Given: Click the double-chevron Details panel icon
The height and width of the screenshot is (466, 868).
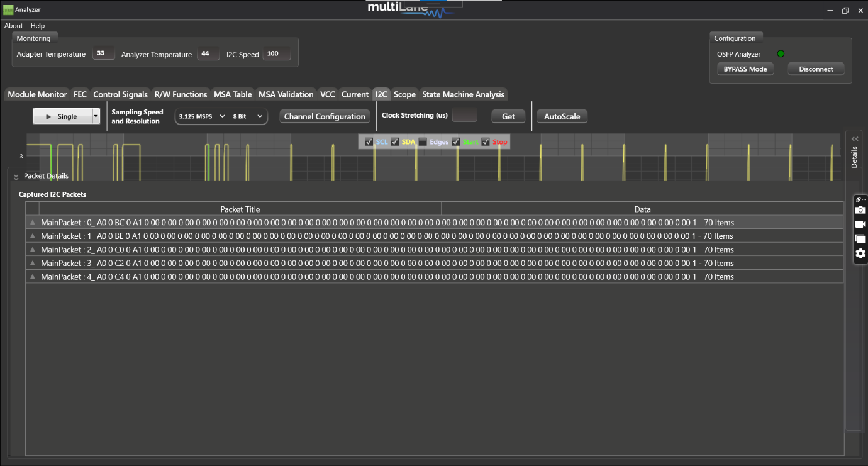Looking at the screenshot, I should coord(854,139).
